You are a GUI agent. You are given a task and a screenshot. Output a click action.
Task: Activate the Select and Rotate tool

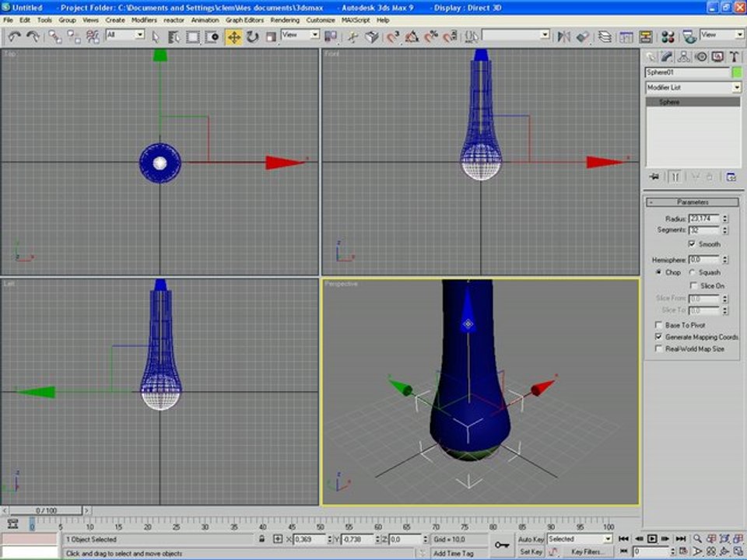pos(252,37)
